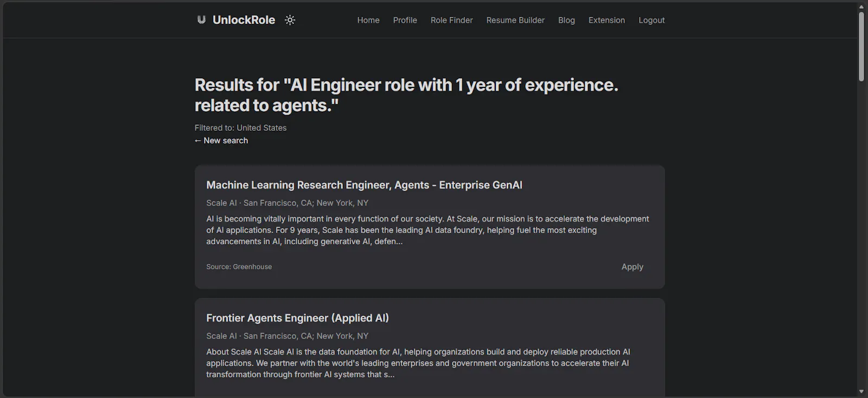Viewport: 868px width, 398px height.
Task: Click the Scale AI location line of the Machine Learning job
Action: click(287, 203)
